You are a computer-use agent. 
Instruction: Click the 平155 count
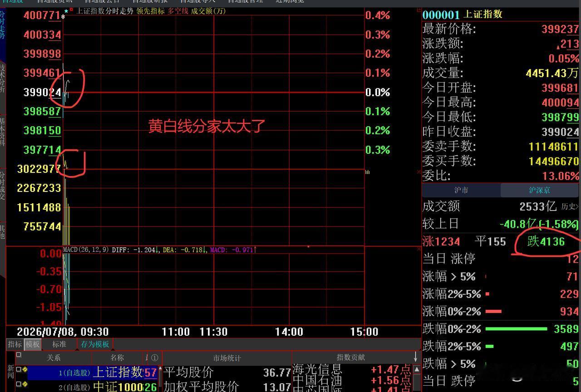pyautogui.click(x=490, y=241)
